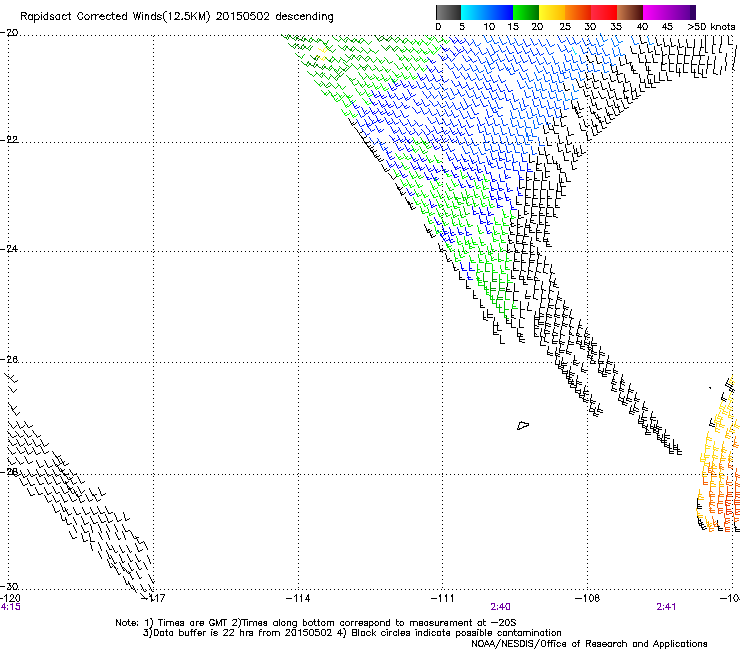This screenshot has width=740, height=650.
Task: Click the purple 2:40 time label
Action: tap(500, 607)
